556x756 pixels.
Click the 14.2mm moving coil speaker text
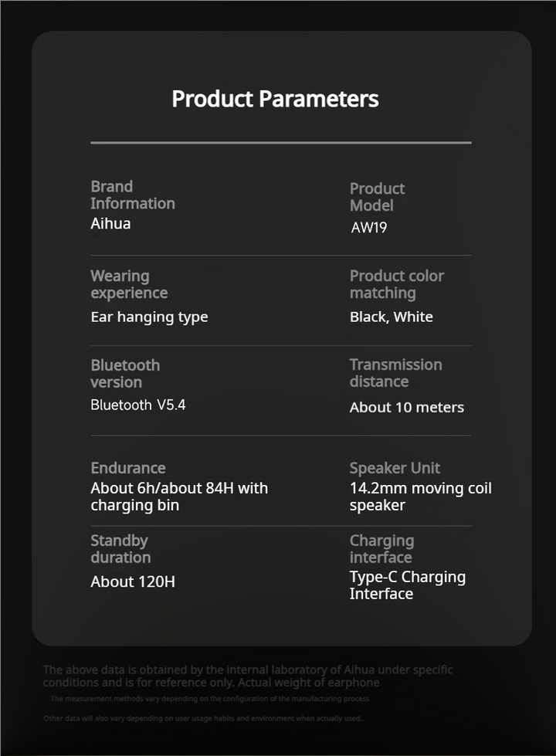(420, 497)
